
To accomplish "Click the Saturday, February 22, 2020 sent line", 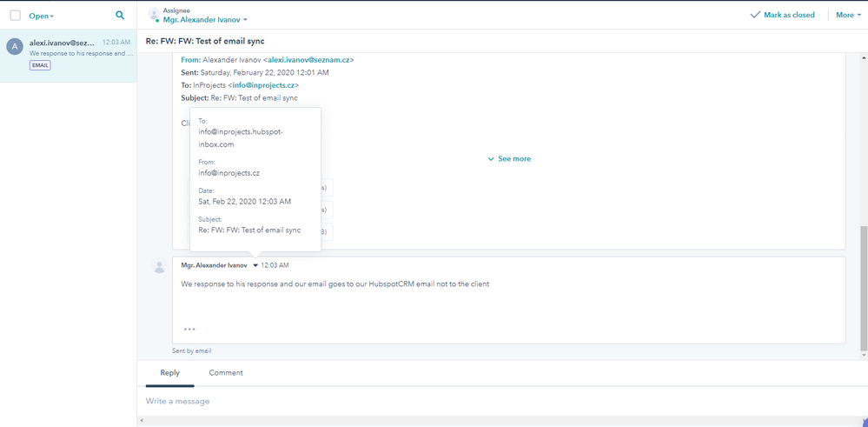I will pyautogui.click(x=255, y=72).
